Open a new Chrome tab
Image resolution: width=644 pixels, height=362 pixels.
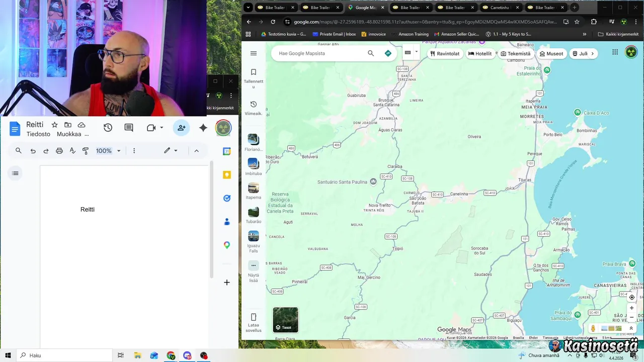click(574, 8)
